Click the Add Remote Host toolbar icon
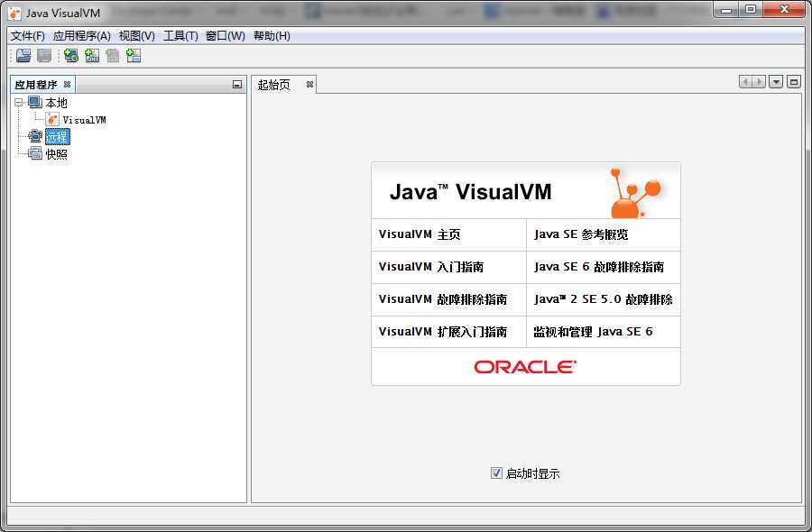Image resolution: width=812 pixels, height=532 pixels. click(71, 55)
